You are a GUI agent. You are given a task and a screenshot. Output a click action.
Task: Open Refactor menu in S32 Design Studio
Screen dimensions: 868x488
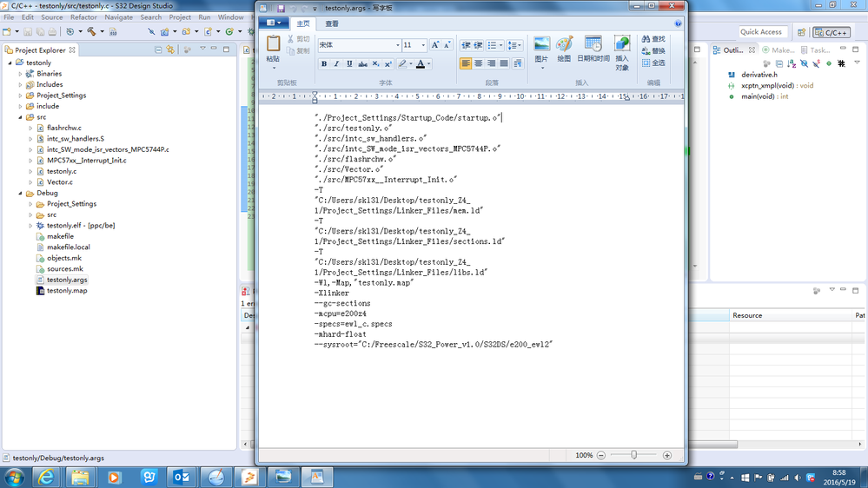(83, 17)
